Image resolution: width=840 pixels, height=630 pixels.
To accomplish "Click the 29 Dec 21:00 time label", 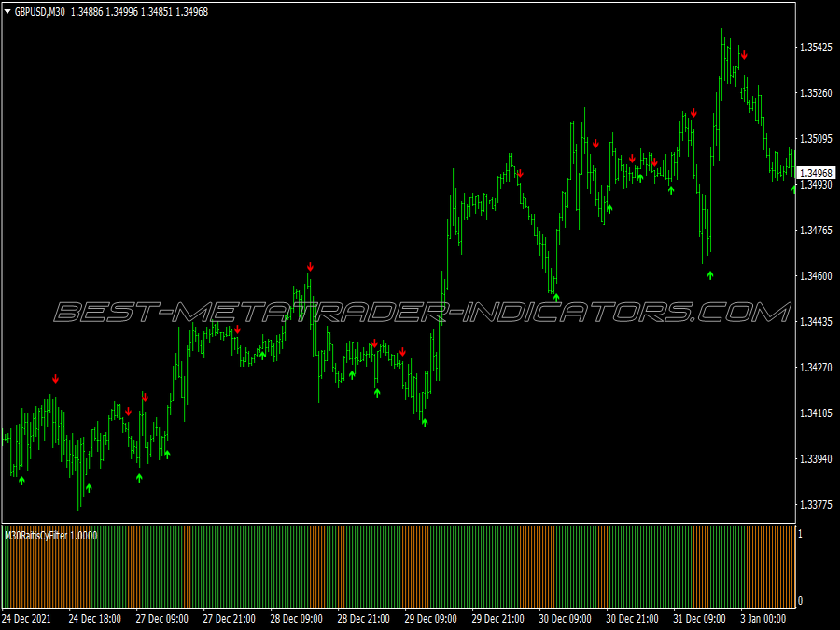I will point(498,618).
